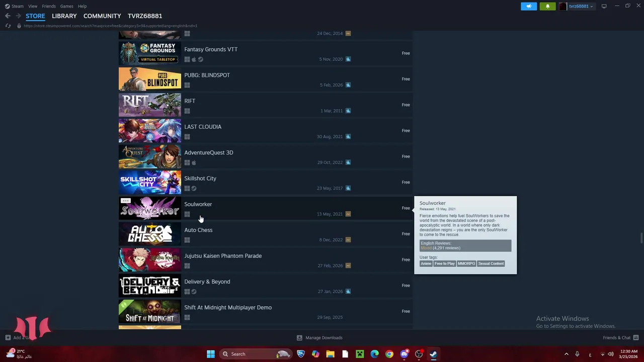This screenshot has height=362, width=644.
Task: Click the Free price in Fantasy Grounds row
Action: coord(406,53)
